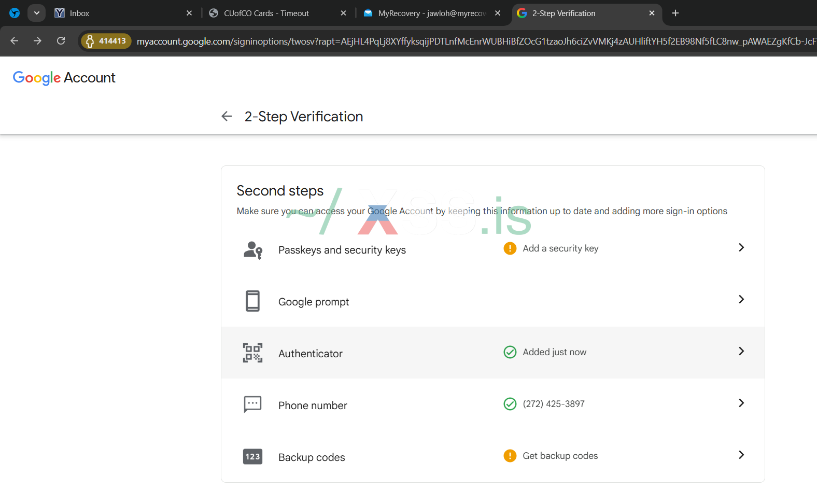This screenshot has width=817, height=504.
Task: Click Get backup codes
Action: 560,456
